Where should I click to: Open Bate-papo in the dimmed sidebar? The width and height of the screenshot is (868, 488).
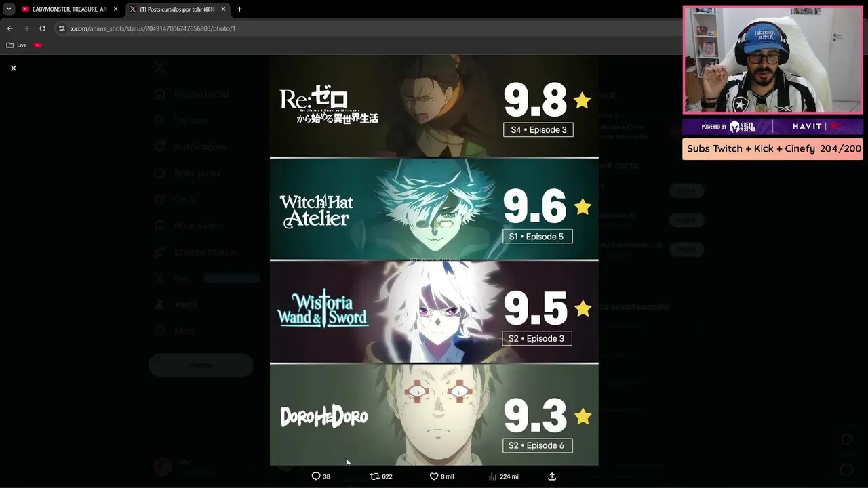point(187,174)
